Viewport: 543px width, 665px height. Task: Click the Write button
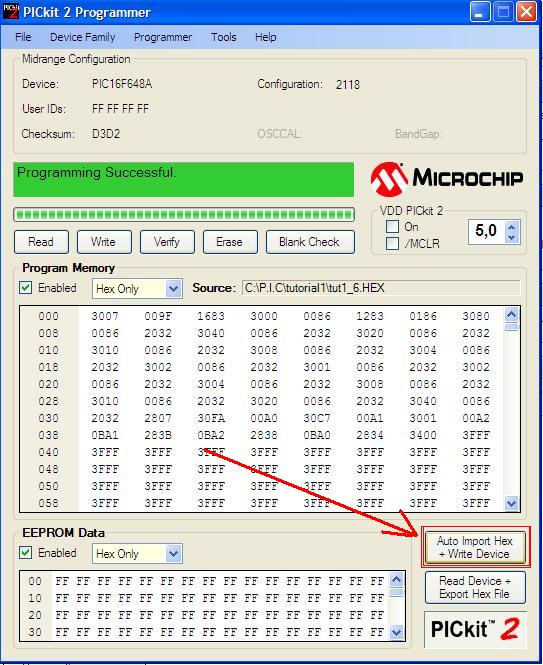click(x=104, y=242)
